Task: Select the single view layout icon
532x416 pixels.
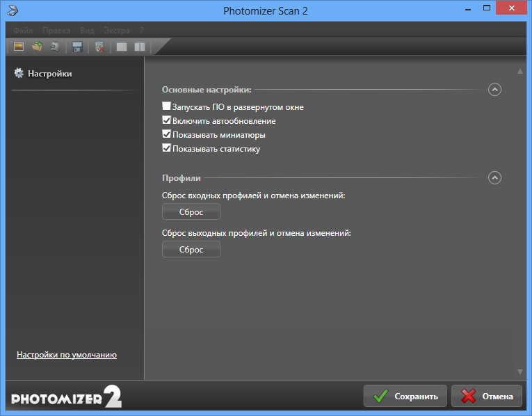Action: (x=122, y=47)
